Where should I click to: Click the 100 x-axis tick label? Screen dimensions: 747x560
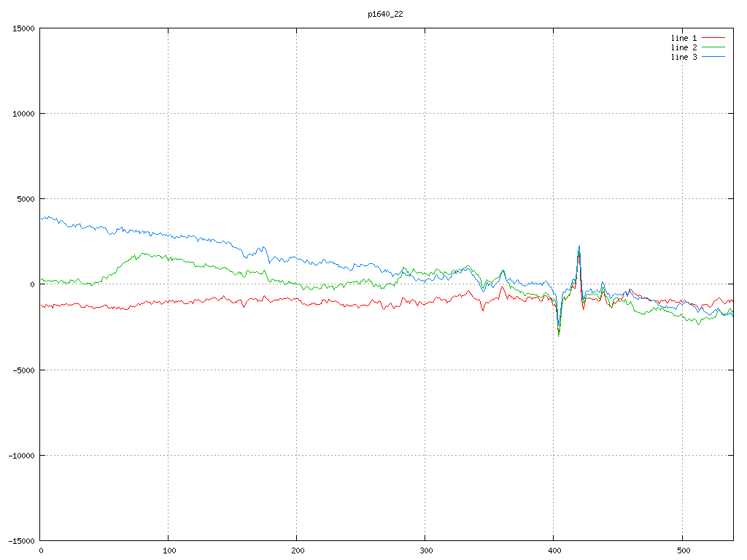(169, 551)
